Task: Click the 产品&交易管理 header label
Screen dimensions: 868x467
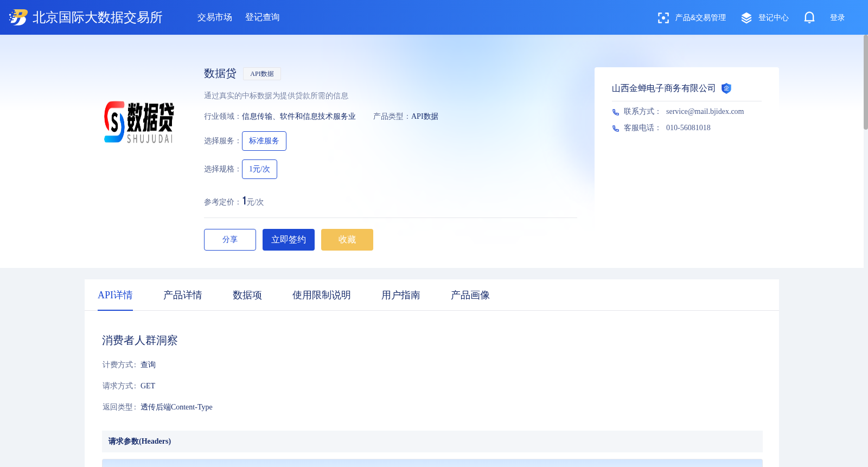Action: (x=700, y=17)
